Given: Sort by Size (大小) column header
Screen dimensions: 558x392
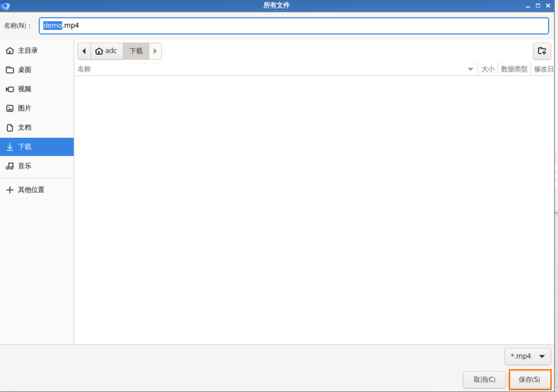Looking at the screenshot, I should click(488, 69).
